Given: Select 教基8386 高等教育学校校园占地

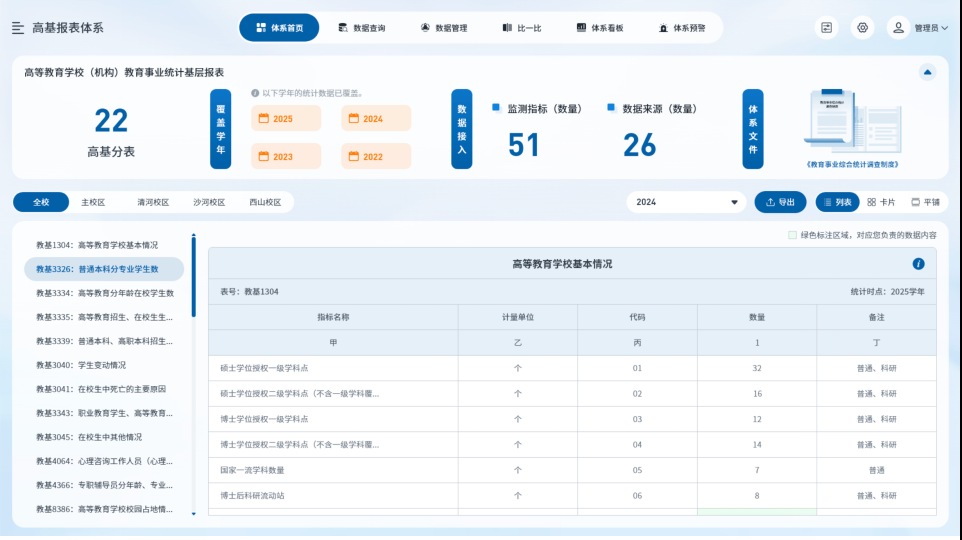Looking at the screenshot, I should click(104, 509).
